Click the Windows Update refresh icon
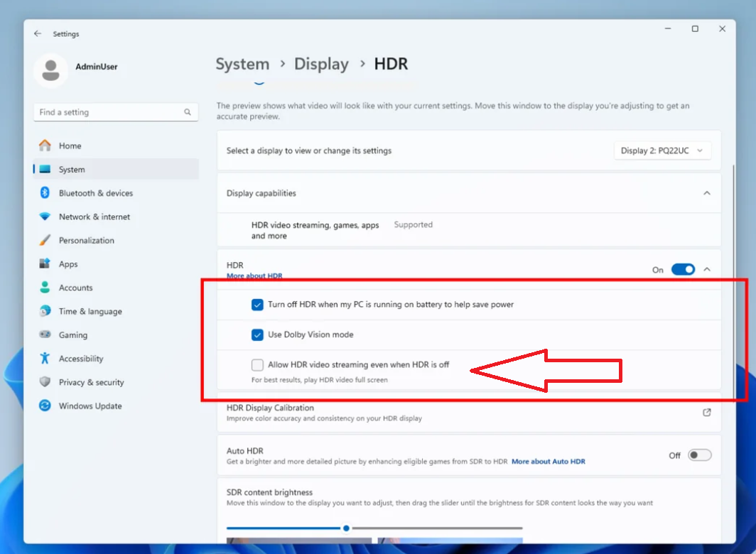The height and width of the screenshot is (554, 756). (x=45, y=405)
